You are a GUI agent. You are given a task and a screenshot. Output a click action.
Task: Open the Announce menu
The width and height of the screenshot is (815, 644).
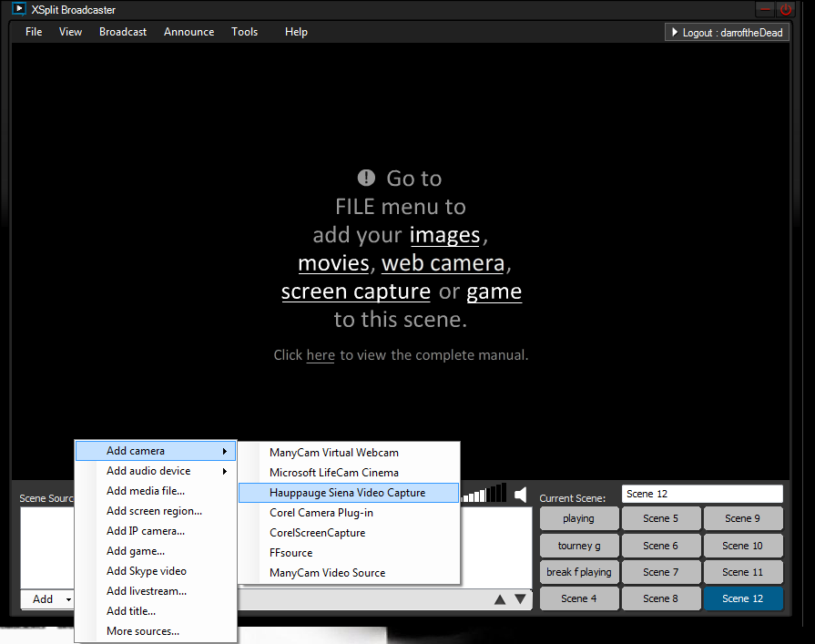coord(188,32)
